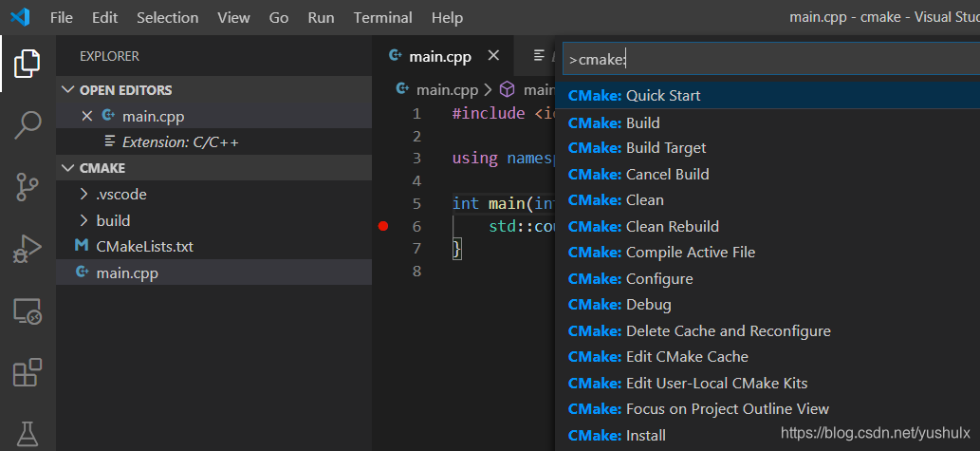Open the Terminal menu
Screen dimensions: 980x451
[x=383, y=17]
